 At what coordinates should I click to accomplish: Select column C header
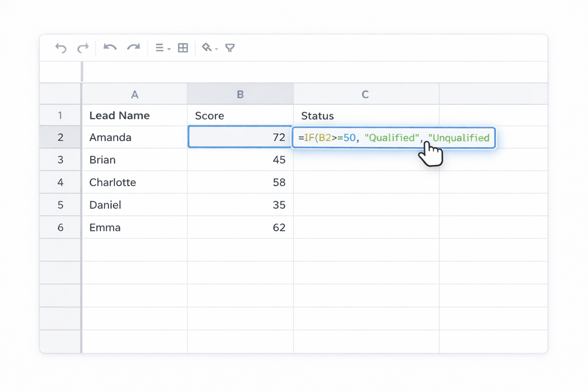(x=366, y=94)
